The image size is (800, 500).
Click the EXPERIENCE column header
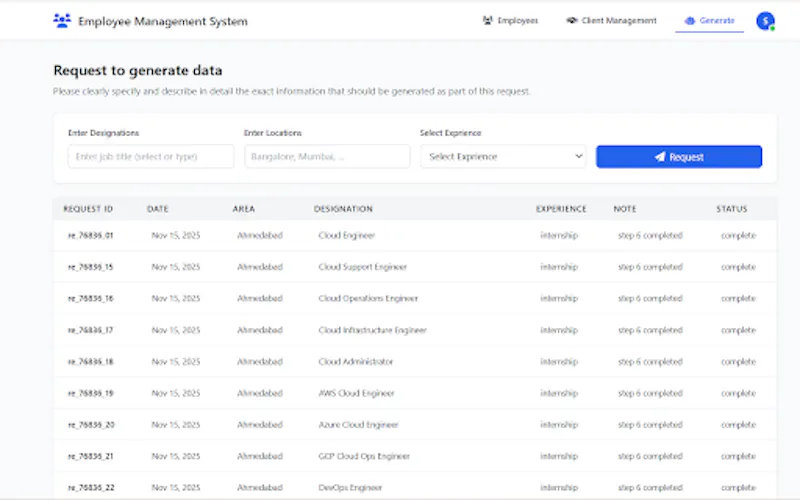click(x=561, y=209)
